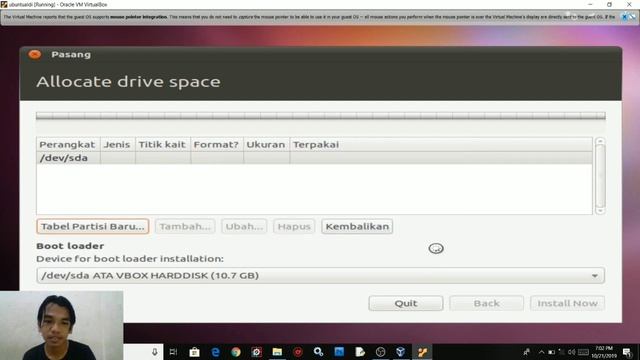Viewport: 640px width, 360px height.
Task: Click the scrollbar up arrow in partition list
Action: point(600,141)
